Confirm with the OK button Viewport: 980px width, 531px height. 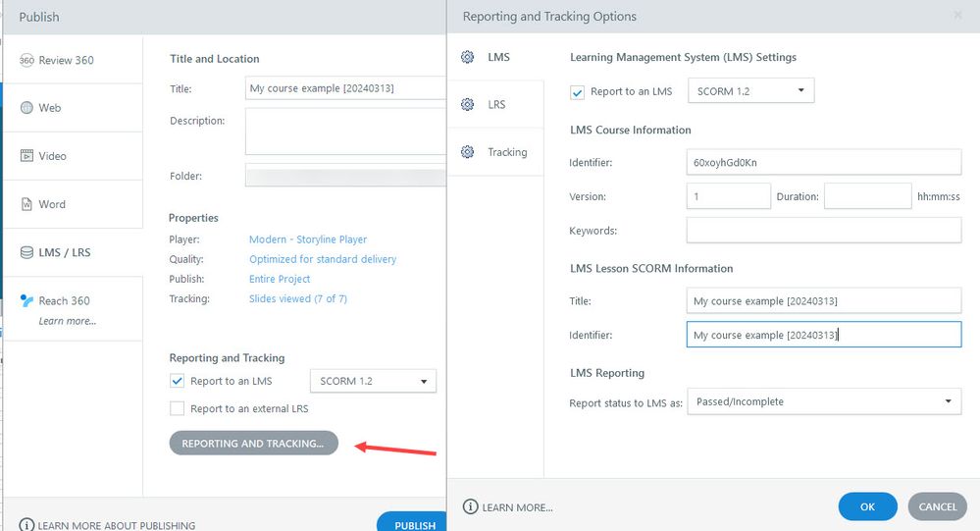click(867, 506)
